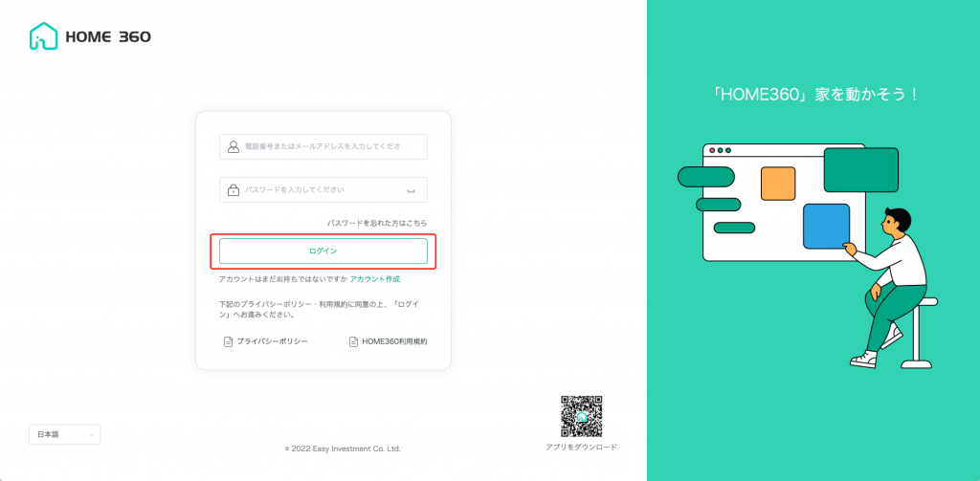Open the 日本語 language dropdown
Viewport: 980px width, 481px height.
64,434
